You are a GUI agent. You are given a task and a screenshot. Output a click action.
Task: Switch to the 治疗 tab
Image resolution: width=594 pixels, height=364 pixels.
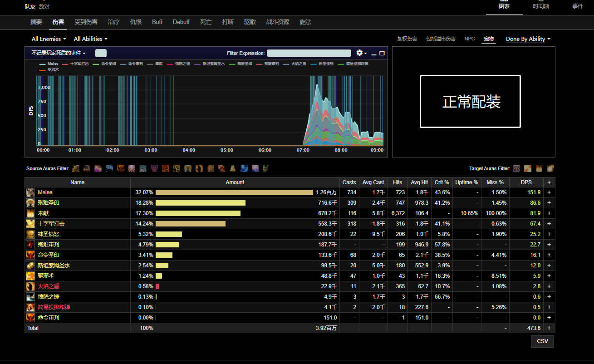coord(113,22)
